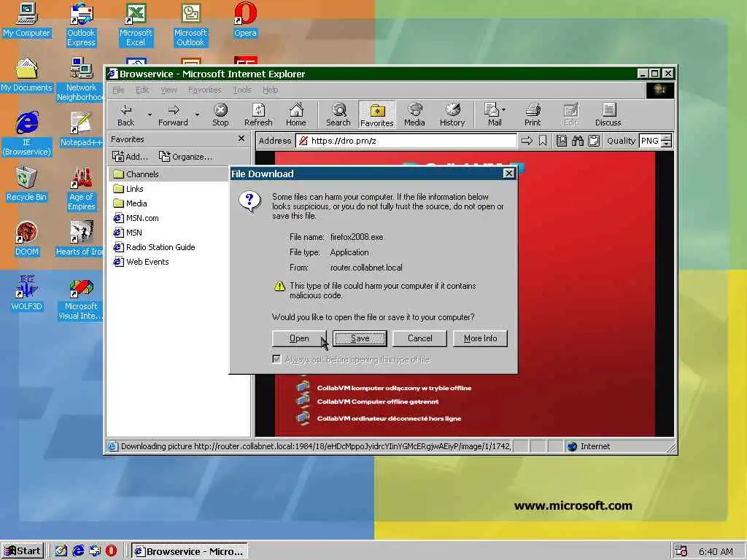Click Save in File Download dialog
747x560 pixels.
pyautogui.click(x=360, y=338)
